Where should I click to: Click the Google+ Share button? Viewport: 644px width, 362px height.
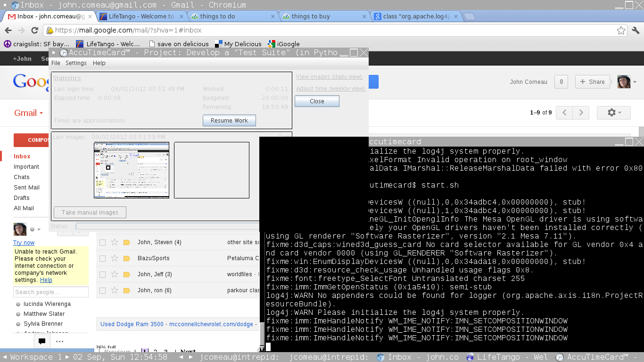[592, 82]
